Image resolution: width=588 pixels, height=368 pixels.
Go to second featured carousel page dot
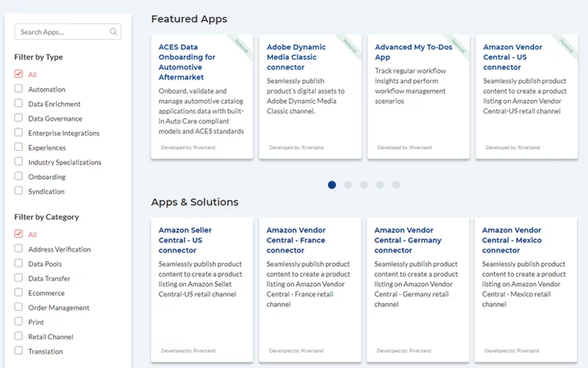coord(348,185)
